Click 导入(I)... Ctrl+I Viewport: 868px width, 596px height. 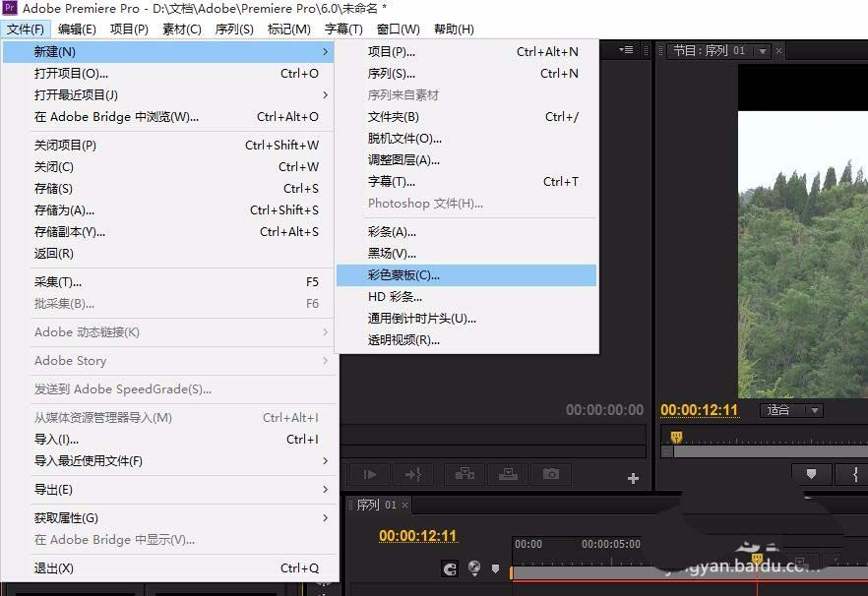tap(168, 440)
